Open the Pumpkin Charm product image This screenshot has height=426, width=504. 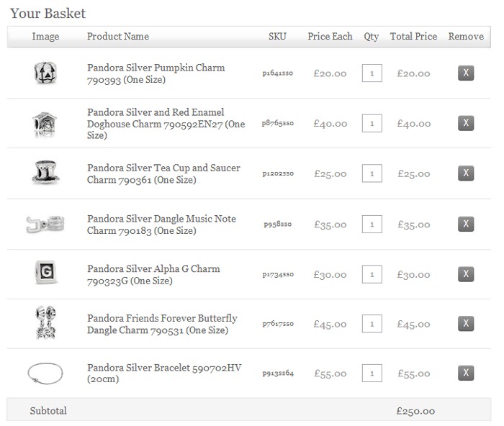[45, 73]
